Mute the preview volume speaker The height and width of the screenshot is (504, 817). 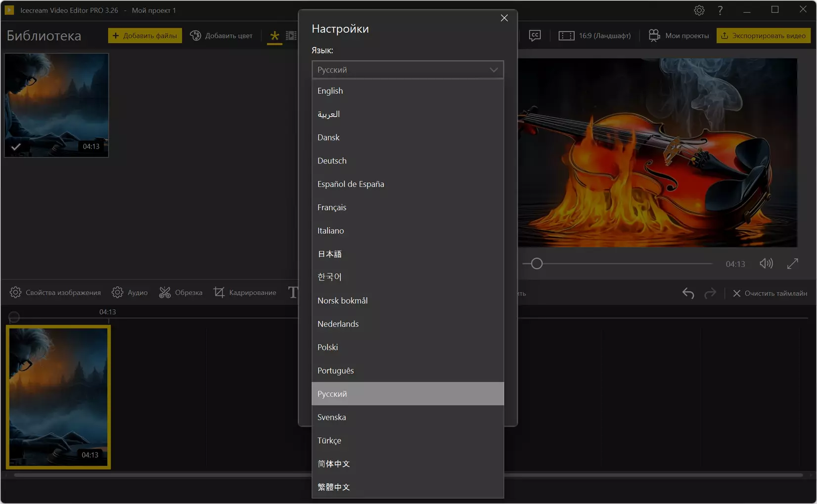click(766, 263)
